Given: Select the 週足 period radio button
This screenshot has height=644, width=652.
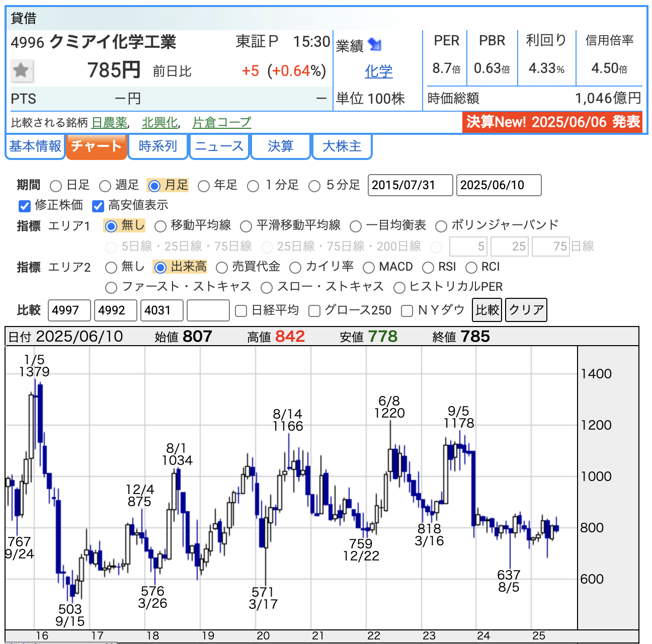Looking at the screenshot, I should click(105, 186).
